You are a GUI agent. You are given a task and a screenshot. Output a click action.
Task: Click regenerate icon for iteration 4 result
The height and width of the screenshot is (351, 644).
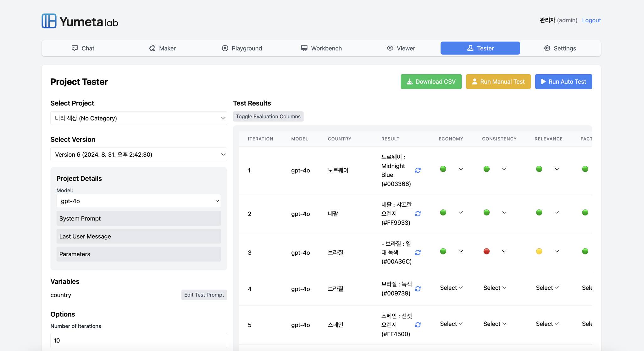click(418, 289)
